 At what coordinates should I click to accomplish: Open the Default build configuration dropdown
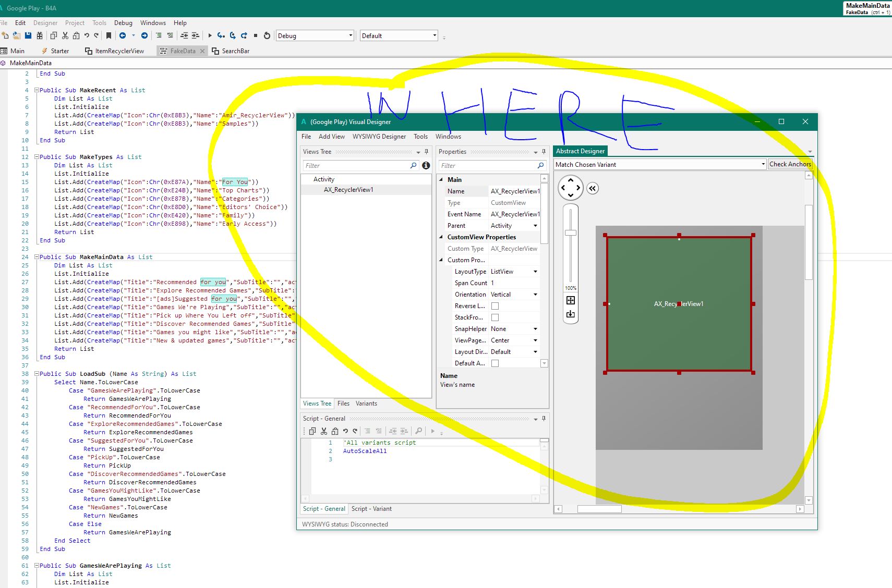point(399,35)
